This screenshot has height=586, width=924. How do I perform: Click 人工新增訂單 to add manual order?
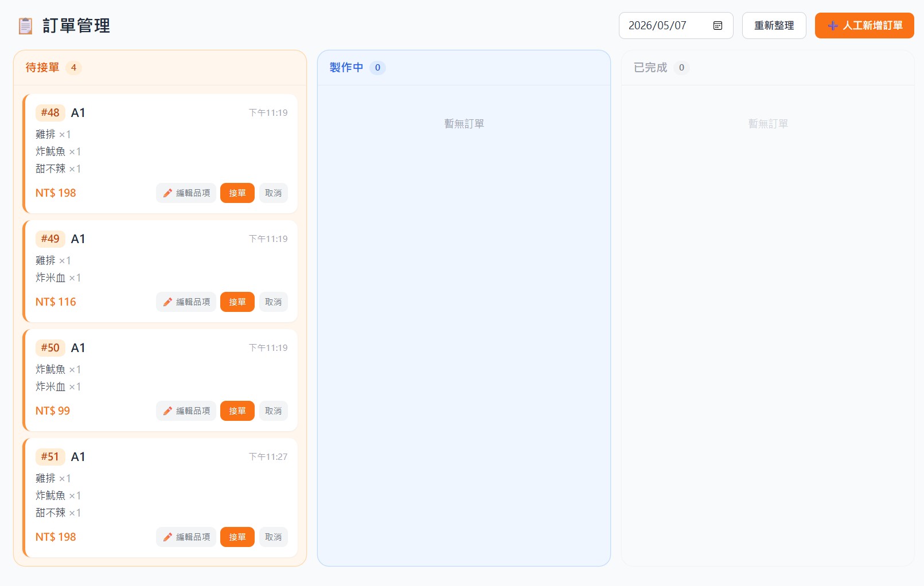pos(864,25)
